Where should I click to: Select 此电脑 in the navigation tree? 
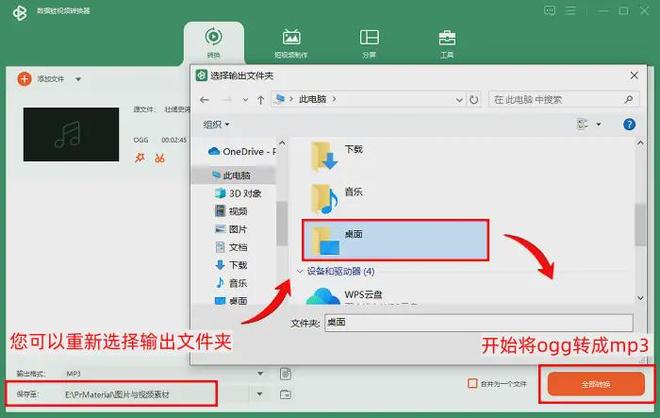pyautogui.click(x=231, y=175)
